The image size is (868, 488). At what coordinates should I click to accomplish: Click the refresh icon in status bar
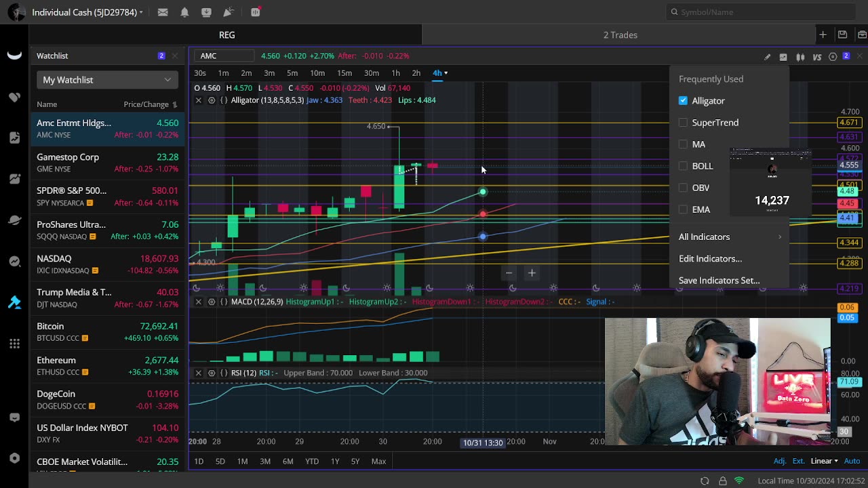pyautogui.click(x=705, y=481)
